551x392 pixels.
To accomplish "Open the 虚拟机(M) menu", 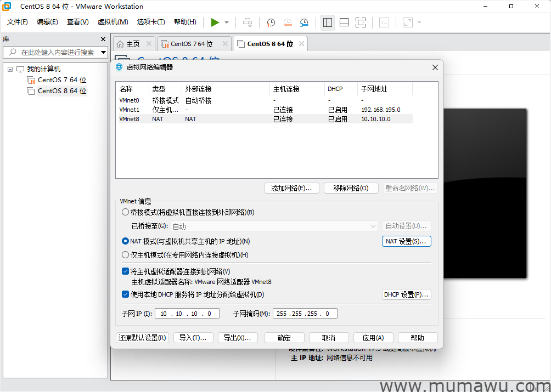I will (113, 22).
